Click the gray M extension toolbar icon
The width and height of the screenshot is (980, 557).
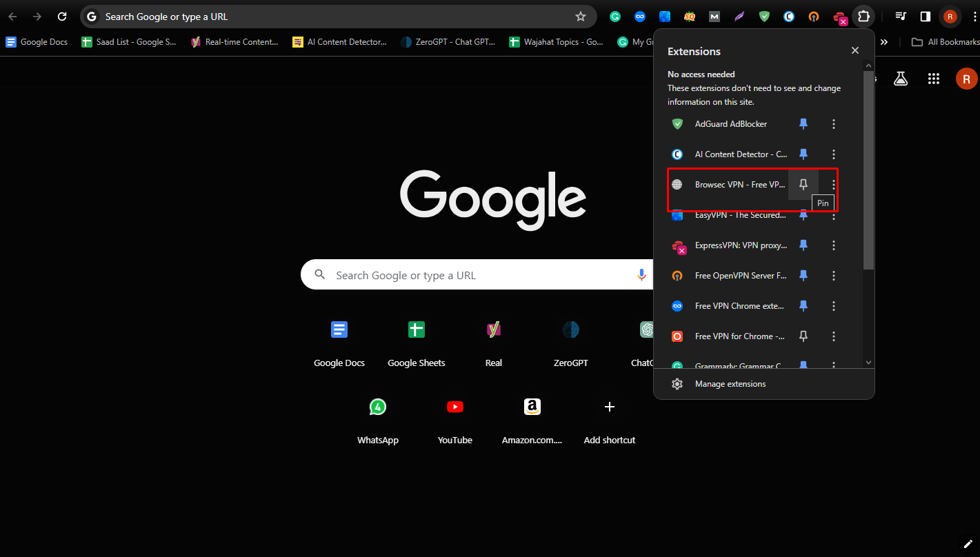pyautogui.click(x=714, y=17)
